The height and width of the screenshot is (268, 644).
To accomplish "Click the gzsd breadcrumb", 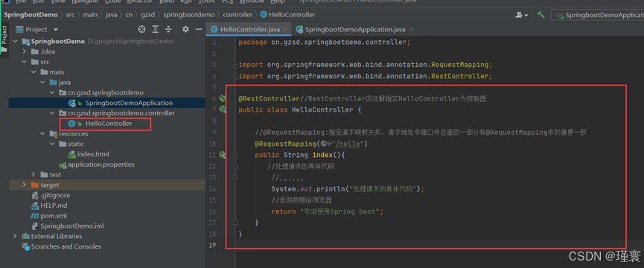I will click(148, 15).
